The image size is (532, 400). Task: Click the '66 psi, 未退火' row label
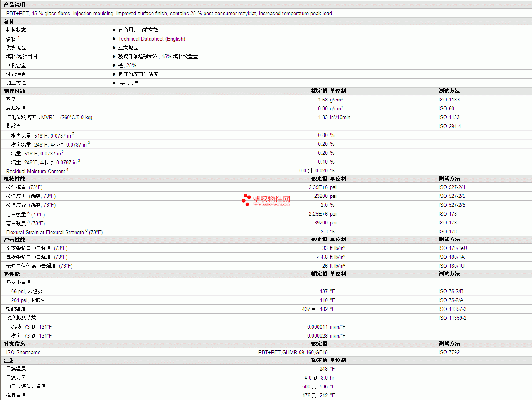point(27,292)
